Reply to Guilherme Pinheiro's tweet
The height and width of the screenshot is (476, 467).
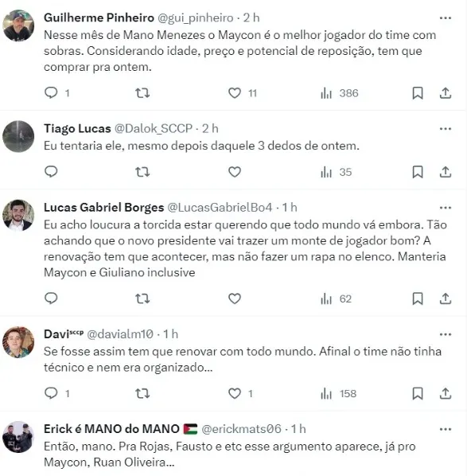(51, 92)
